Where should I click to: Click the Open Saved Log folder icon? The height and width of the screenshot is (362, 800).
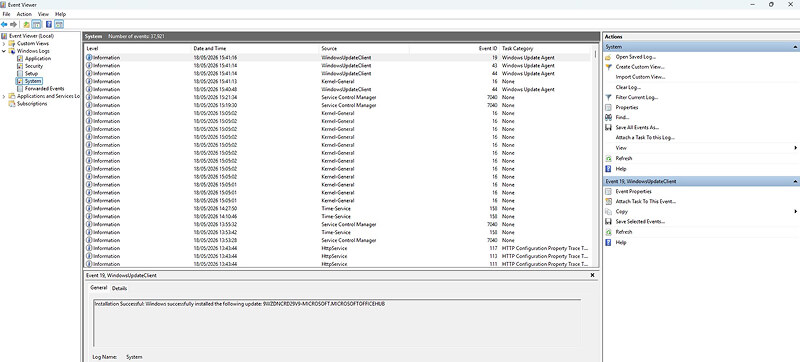(608, 57)
